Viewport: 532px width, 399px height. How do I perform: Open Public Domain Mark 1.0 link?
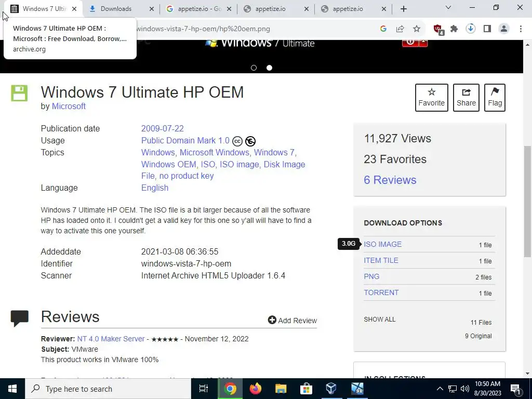click(x=185, y=140)
